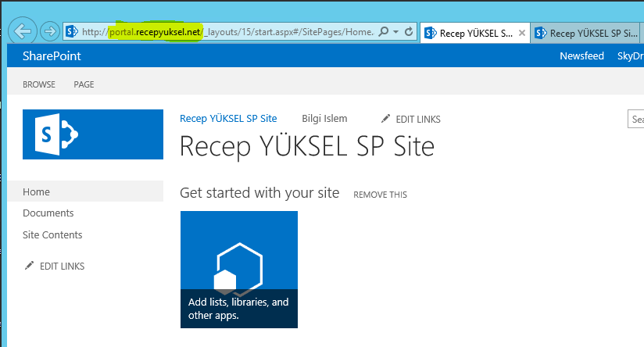Image resolution: width=644 pixels, height=347 pixels.
Task: Click the browser Forward arrow button
Action: point(50,31)
